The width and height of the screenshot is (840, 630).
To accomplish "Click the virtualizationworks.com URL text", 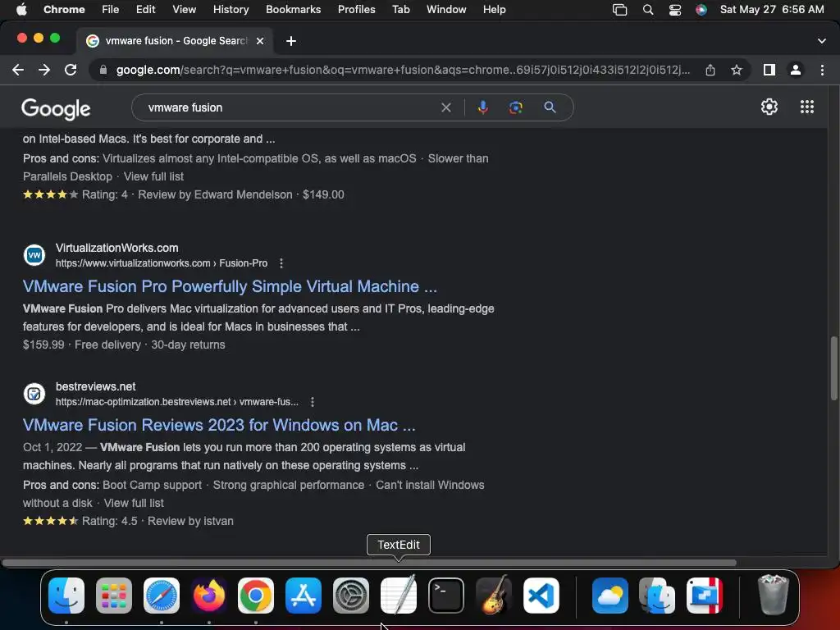I will pyautogui.click(x=162, y=263).
